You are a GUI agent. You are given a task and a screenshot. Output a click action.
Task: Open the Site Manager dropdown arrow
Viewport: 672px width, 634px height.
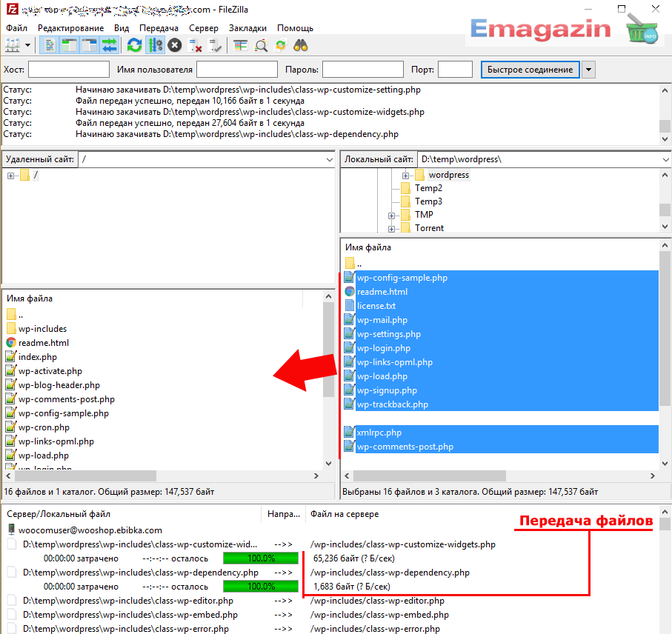coord(28,45)
